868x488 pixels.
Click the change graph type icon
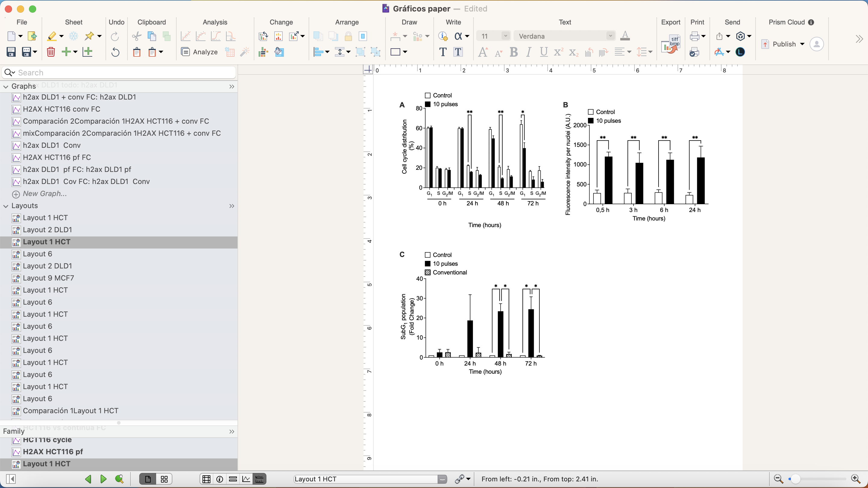tap(263, 36)
